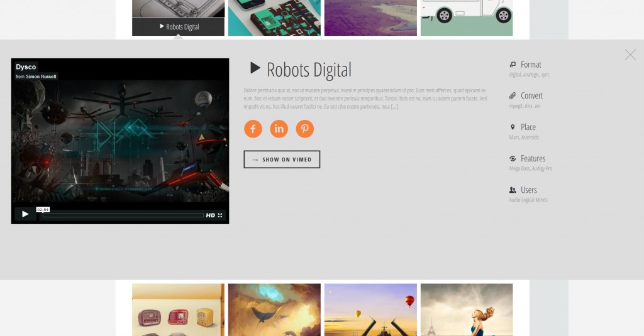
Task: Play the Dysco video
Action: coord(25,214)
